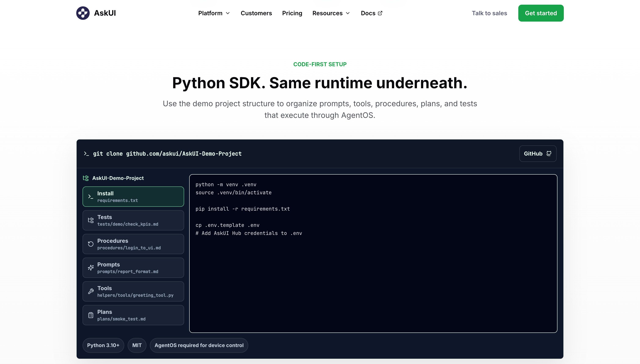Click the demo project structure description paragraph

coord(320,109)
